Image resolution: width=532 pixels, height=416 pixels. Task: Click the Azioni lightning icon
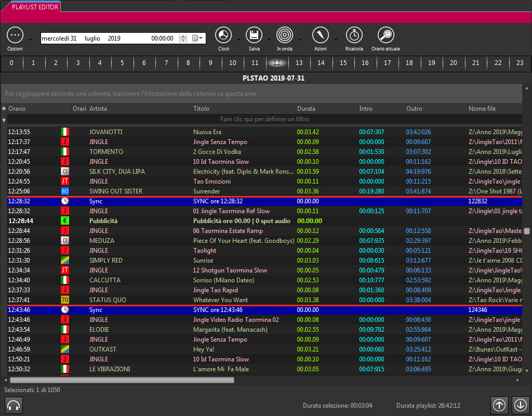320,35
